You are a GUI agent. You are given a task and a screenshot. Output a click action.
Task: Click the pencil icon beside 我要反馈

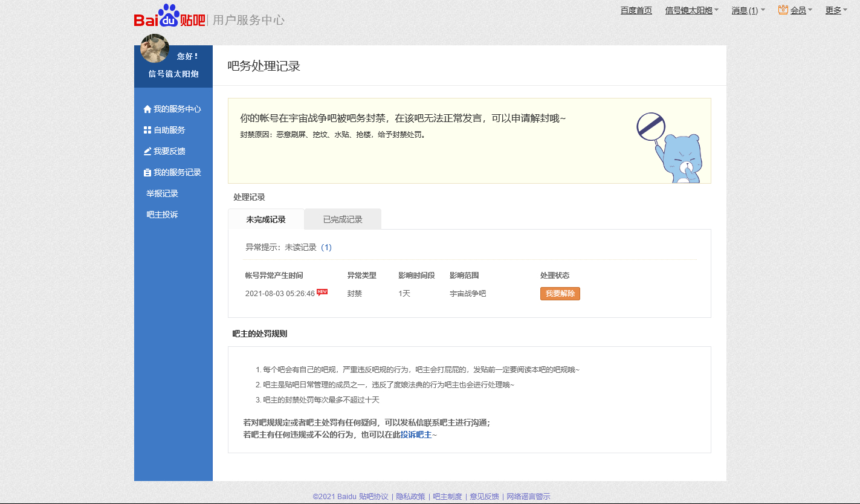147,151
